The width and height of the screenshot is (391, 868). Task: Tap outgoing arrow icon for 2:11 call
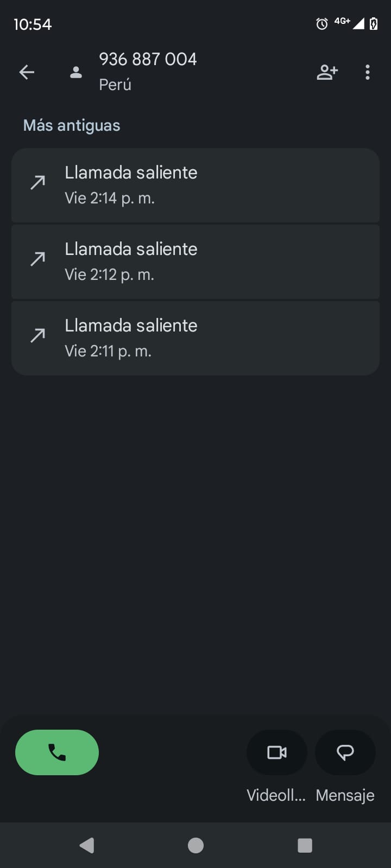37,336
